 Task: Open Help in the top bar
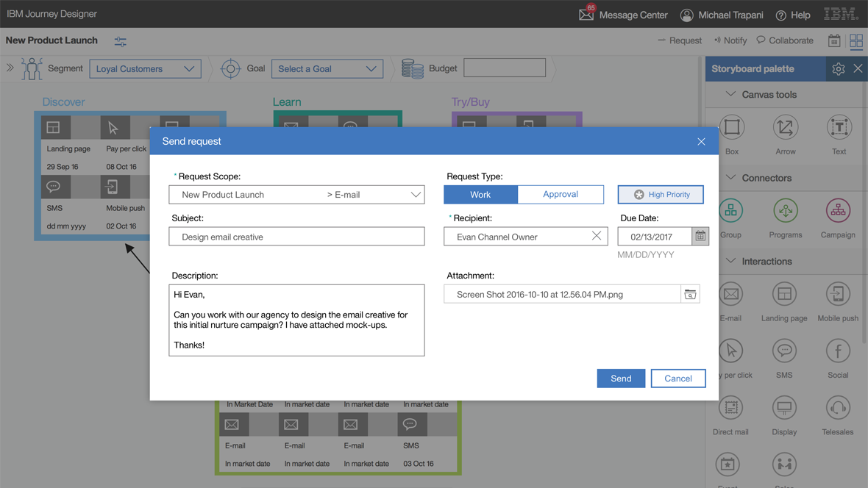coord(793,15)
